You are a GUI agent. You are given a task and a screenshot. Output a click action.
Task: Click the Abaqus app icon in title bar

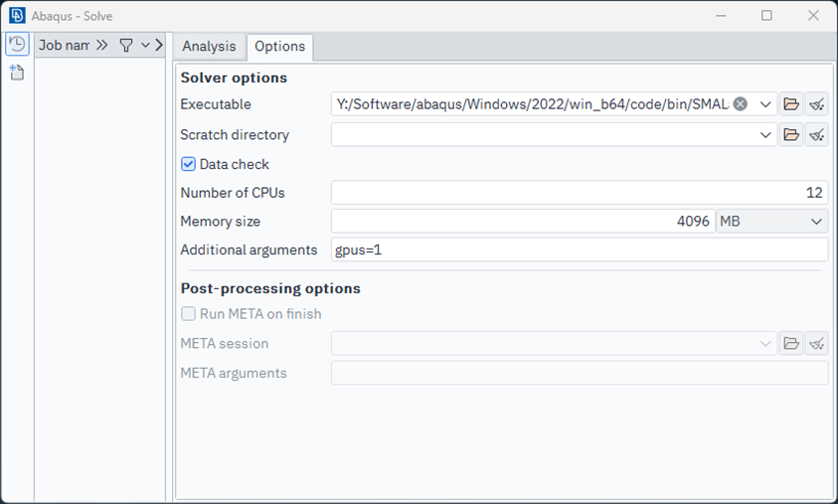(x=17, y=16)
